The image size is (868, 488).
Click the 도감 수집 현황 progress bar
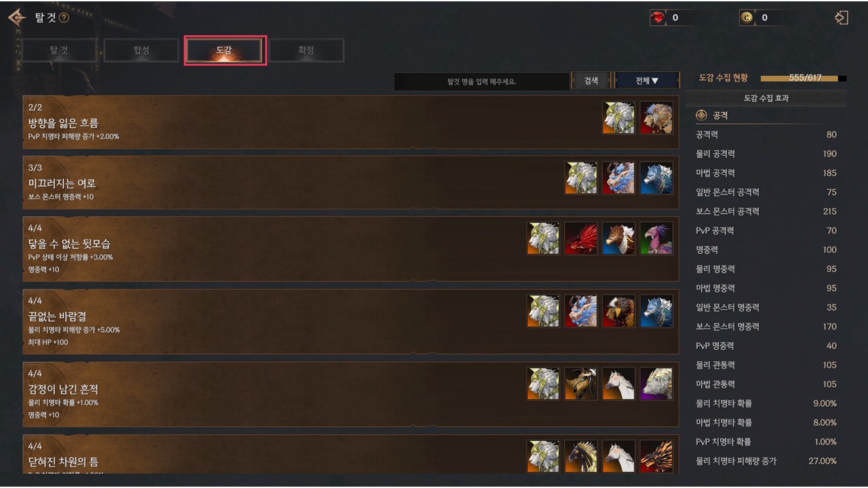coord(804,78)
